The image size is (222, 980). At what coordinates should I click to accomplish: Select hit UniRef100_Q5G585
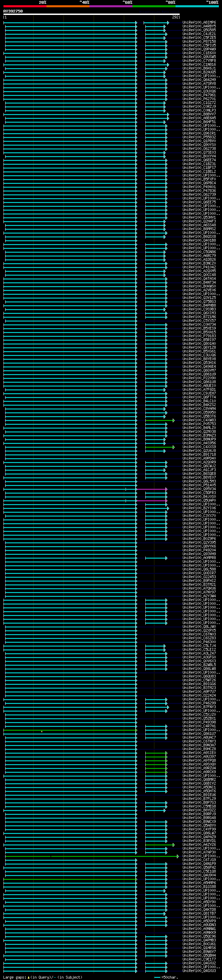tap(199, 30)
